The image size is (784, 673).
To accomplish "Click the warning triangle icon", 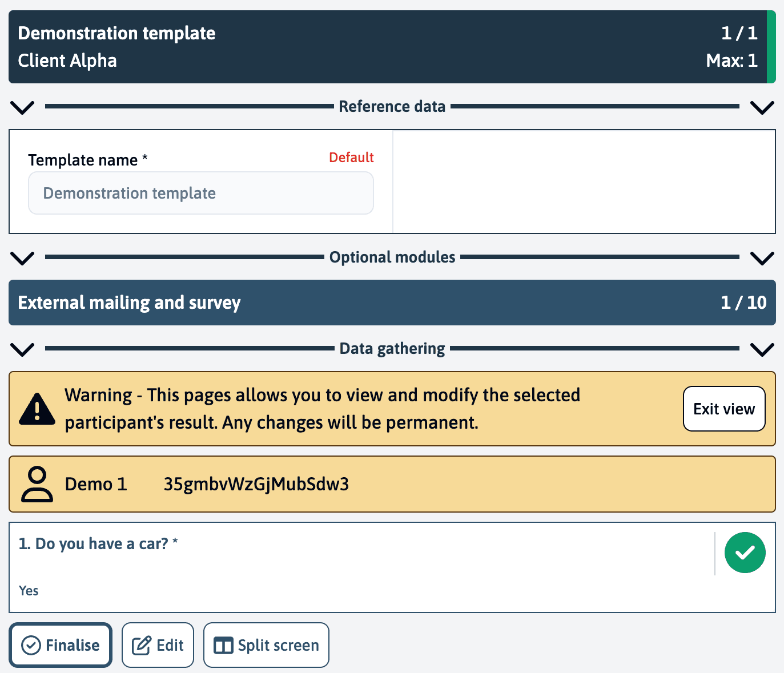I will point(37,409).
